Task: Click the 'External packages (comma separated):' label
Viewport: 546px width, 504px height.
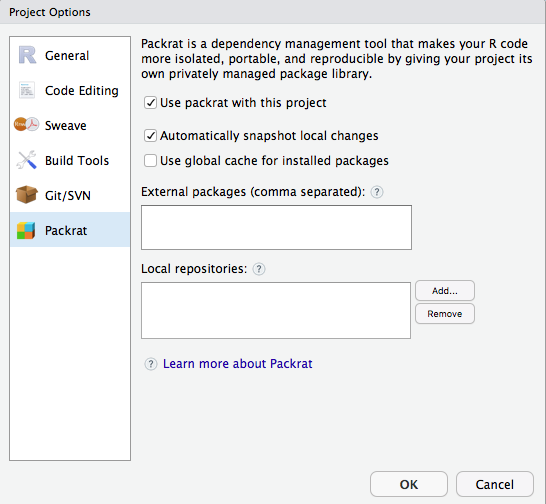Action: click(x=253, y=192)
